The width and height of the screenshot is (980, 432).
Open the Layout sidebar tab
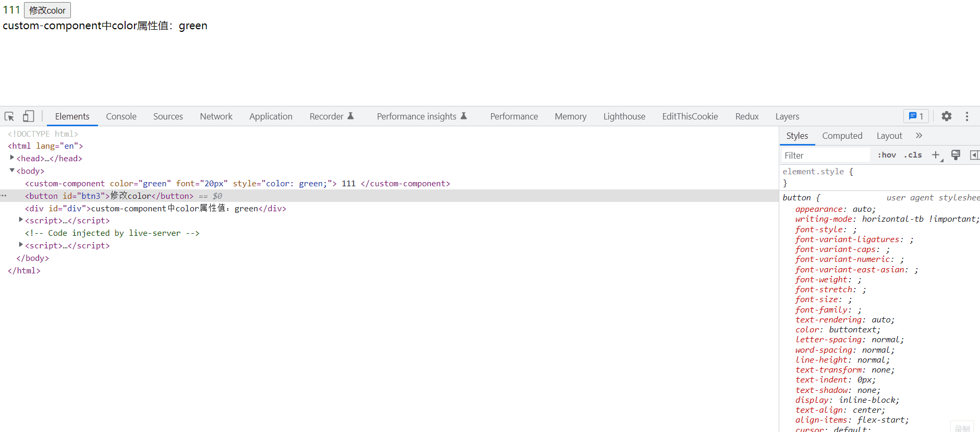tap(889, 136)
